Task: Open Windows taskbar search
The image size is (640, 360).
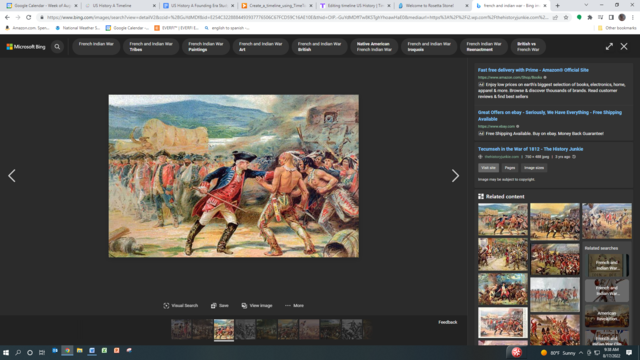Action: (18, 352)
